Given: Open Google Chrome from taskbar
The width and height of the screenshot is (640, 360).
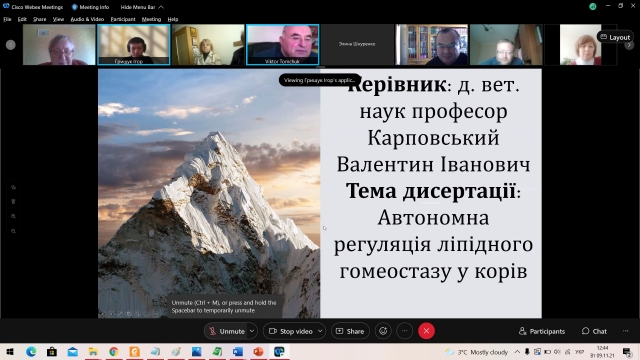Looking at the screenshot, I should 114,352.
